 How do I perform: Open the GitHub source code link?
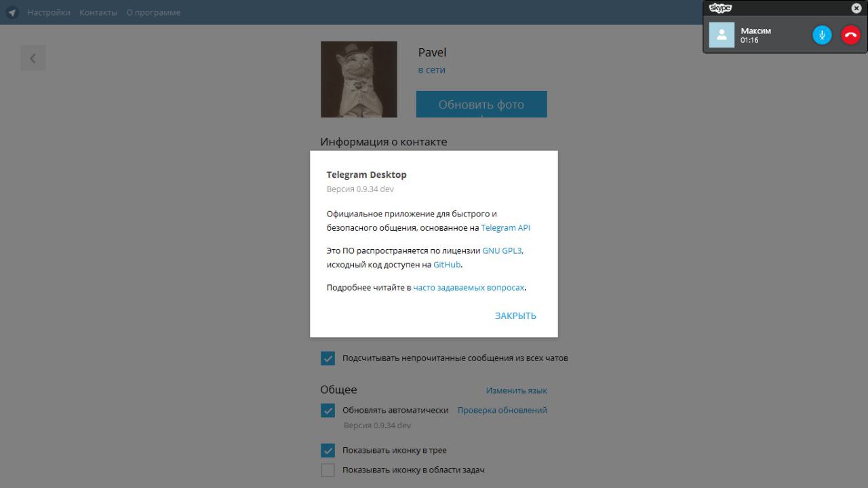[x=447, y=265]
